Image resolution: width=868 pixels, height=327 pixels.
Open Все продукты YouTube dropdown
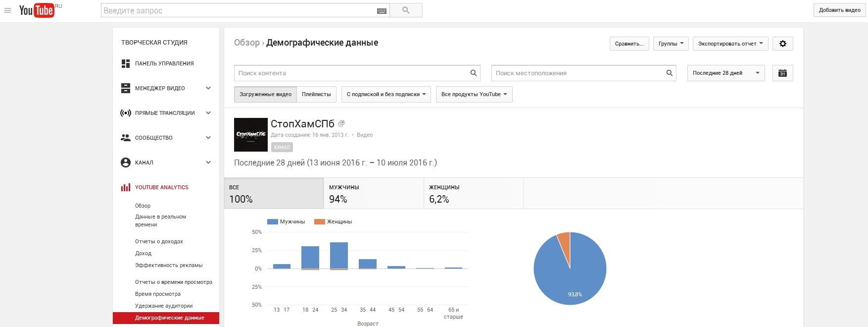(x=474, y=94)
